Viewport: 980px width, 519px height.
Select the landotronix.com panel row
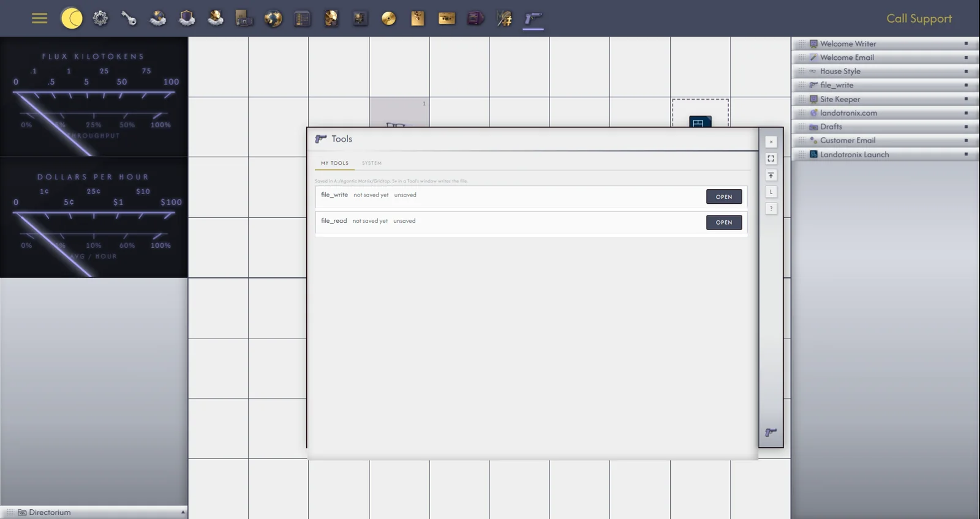[x=884, y=113]
